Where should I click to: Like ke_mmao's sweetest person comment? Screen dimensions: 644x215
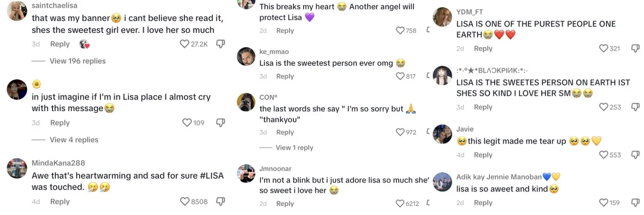[400, 76]
